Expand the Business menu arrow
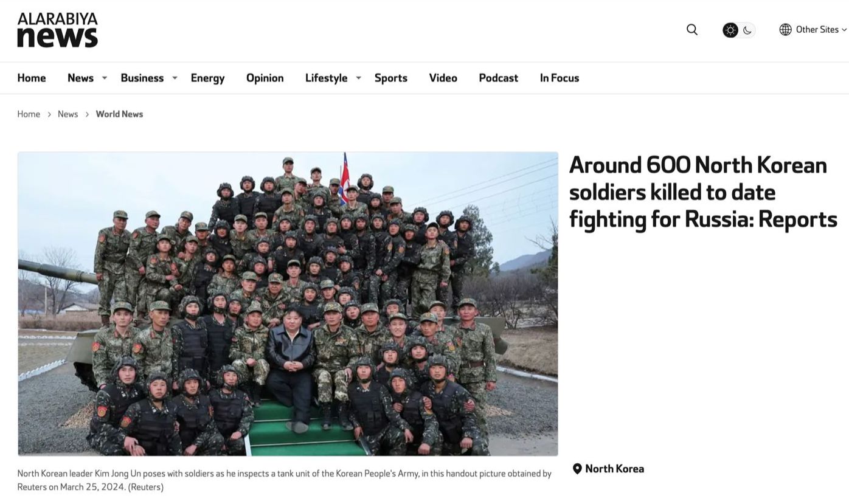The width and height of the screenshot is (849, 504). (175, 78)
